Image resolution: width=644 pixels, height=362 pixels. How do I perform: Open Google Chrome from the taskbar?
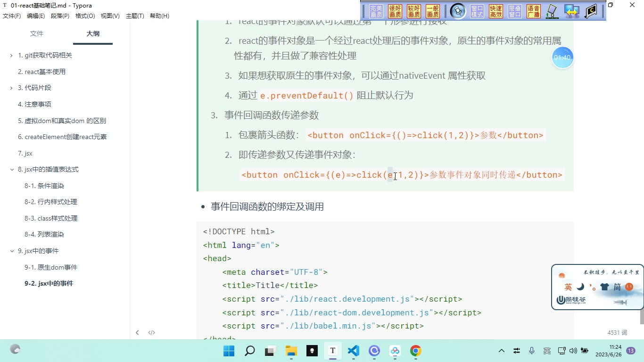pyautogui.click(x=415, y=351)
